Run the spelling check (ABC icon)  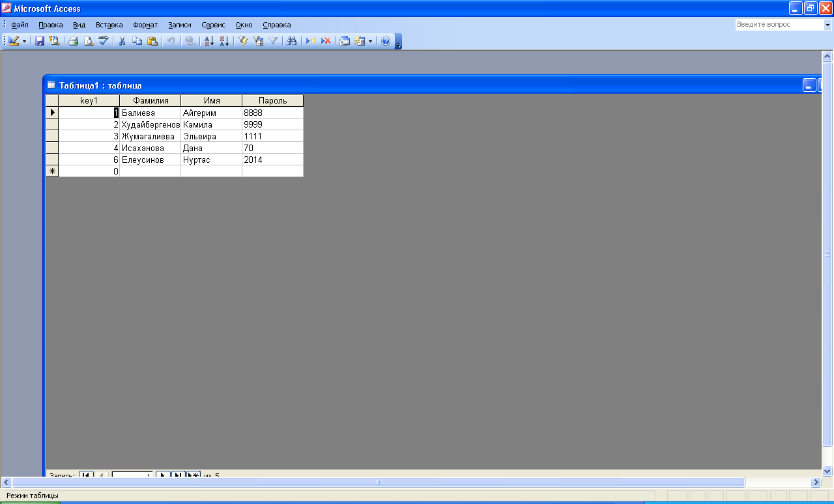(x=103, y=41)
